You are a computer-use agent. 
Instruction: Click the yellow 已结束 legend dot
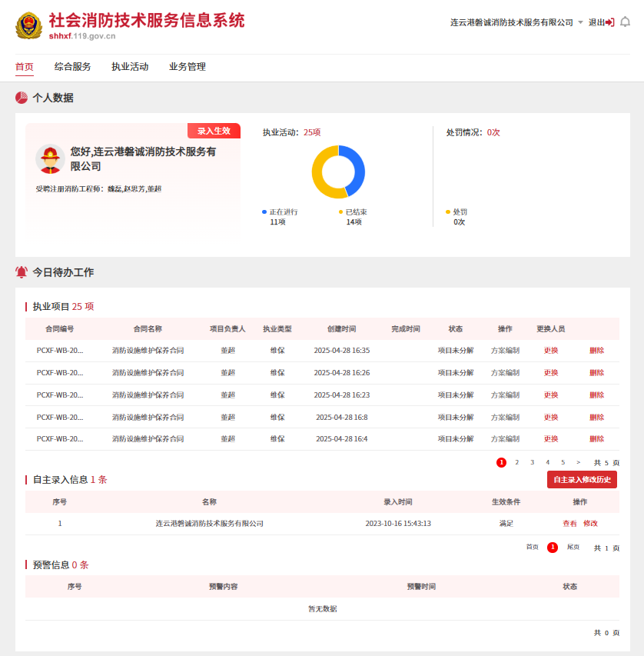[340, 211]
